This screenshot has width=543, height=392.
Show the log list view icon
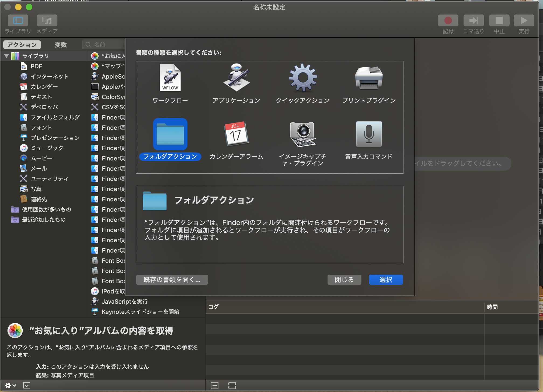[x=215, y=386]
